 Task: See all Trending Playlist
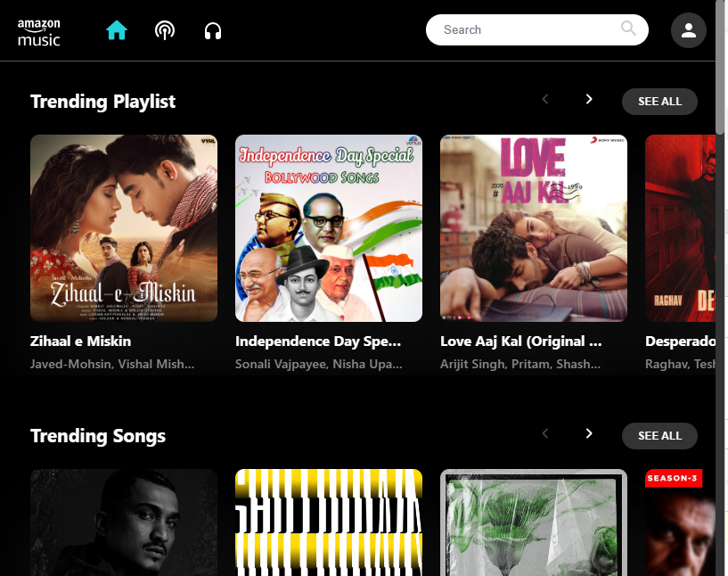click(659, 102)
